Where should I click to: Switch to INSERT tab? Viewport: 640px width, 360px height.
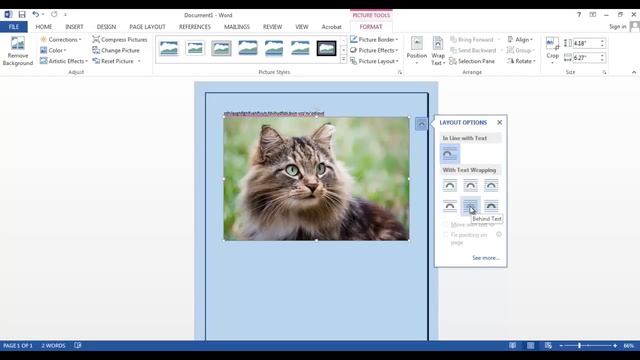coord(74,27)
